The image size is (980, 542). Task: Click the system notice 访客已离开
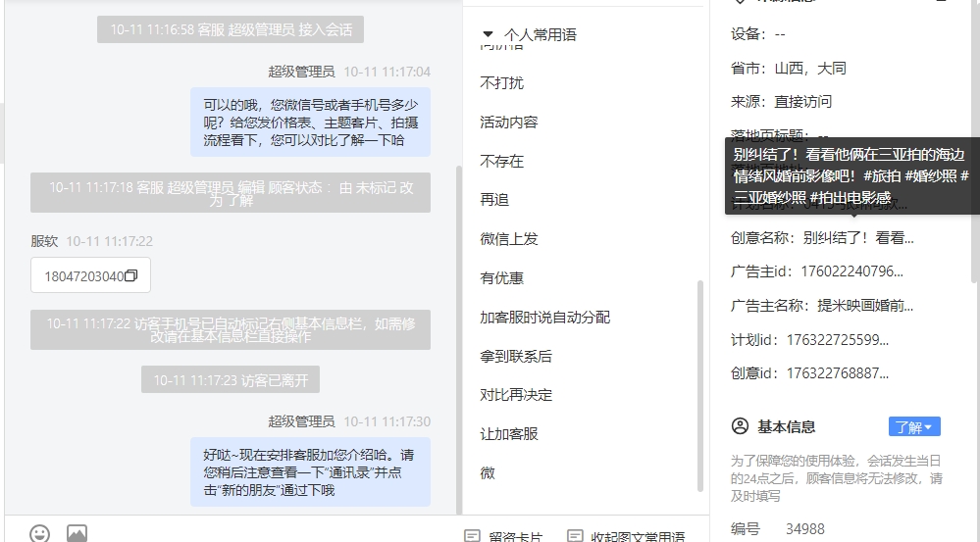(231, 379)
